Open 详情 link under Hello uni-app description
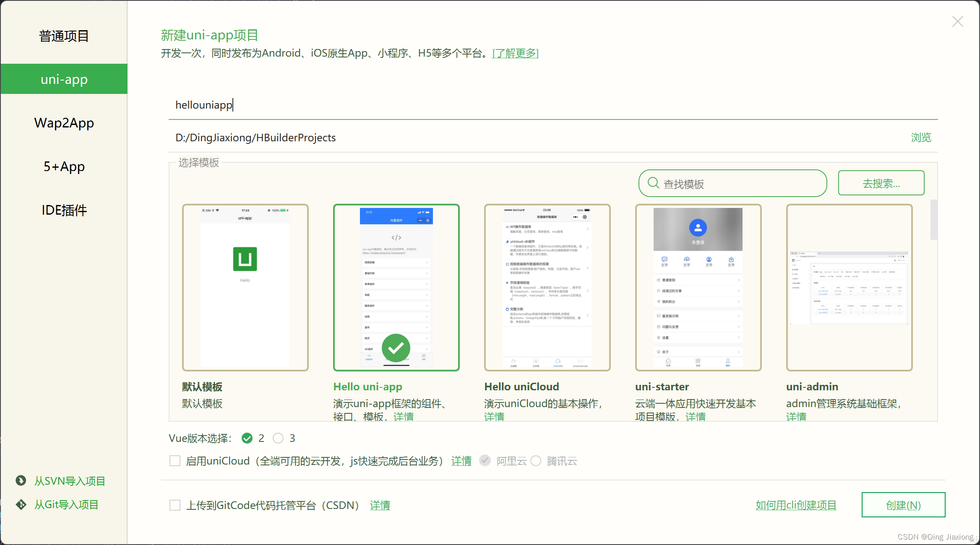The height and width of the screenshot is (545, 980). (x=404, y=416)
